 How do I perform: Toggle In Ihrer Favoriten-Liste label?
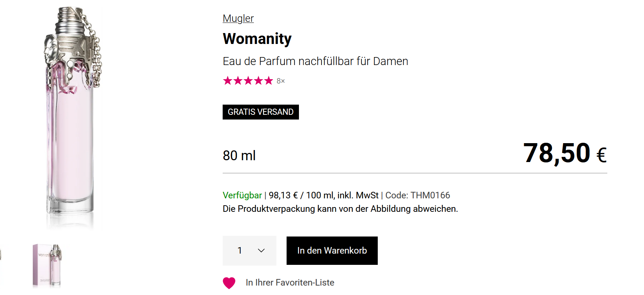[290, 282]
